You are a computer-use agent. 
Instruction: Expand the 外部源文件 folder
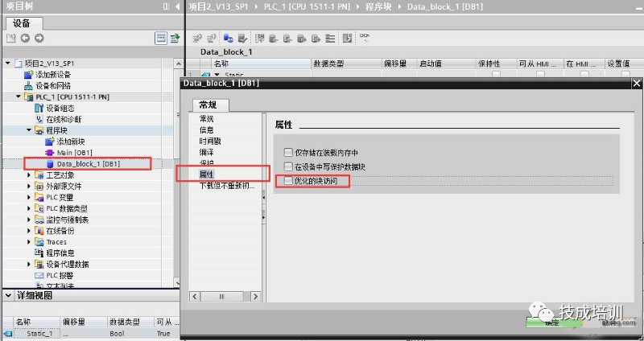coord(29,186)
